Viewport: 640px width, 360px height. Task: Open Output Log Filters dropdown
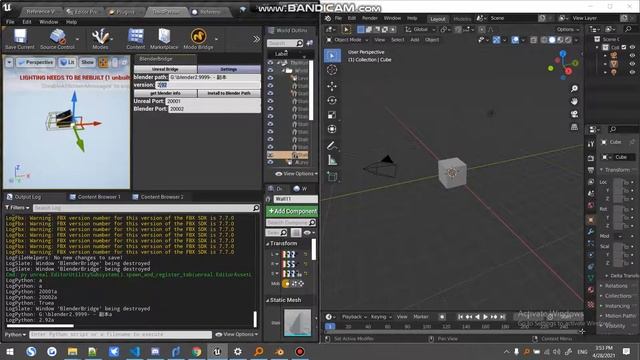click(17, 208)
